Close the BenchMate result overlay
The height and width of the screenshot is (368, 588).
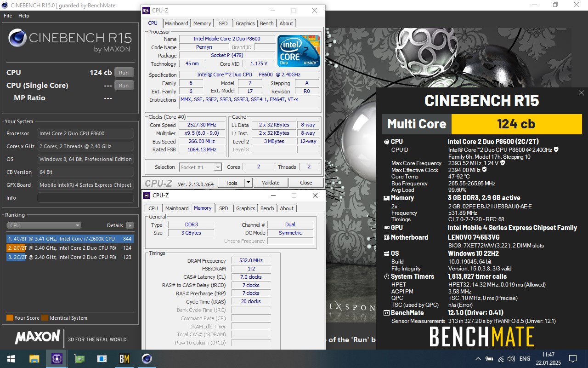[x=581, y=93]
